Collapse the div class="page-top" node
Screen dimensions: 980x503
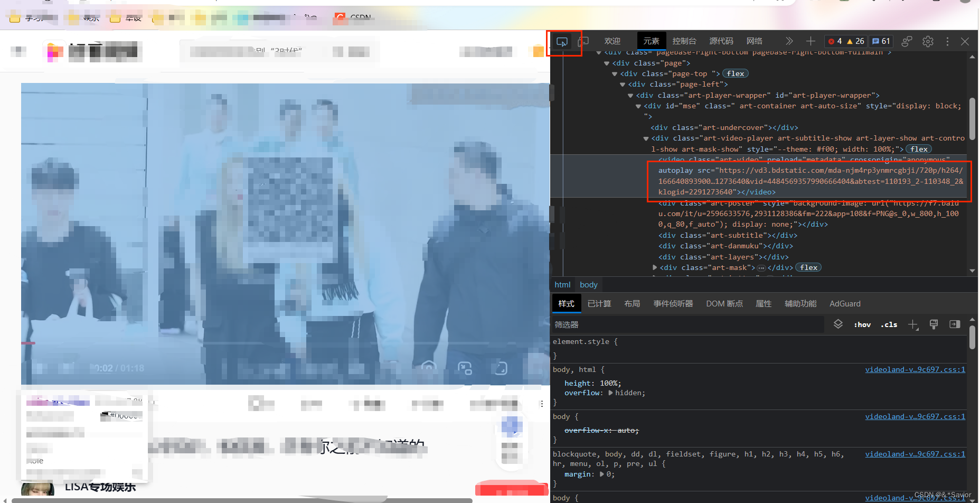tap(615, 74)
